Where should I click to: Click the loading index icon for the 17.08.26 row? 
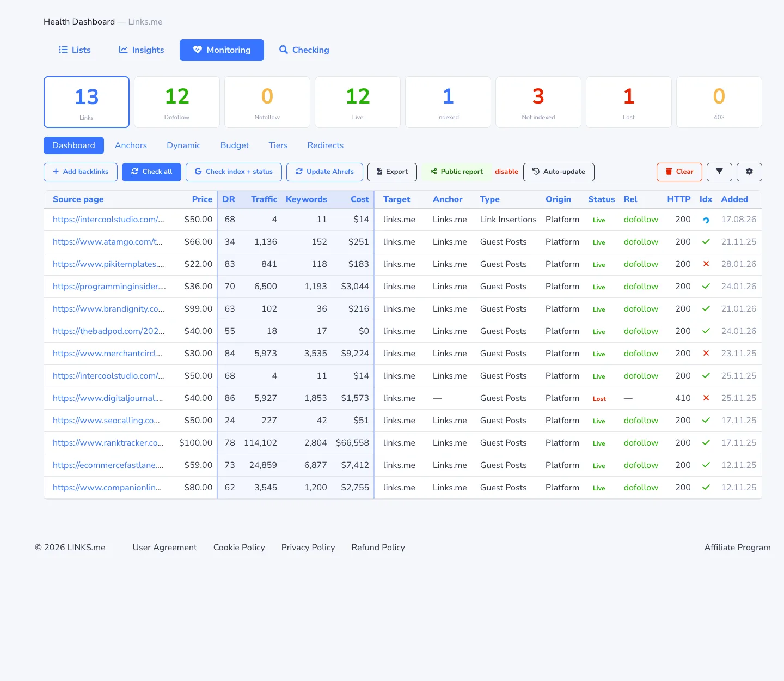click(x=706, y=220)
